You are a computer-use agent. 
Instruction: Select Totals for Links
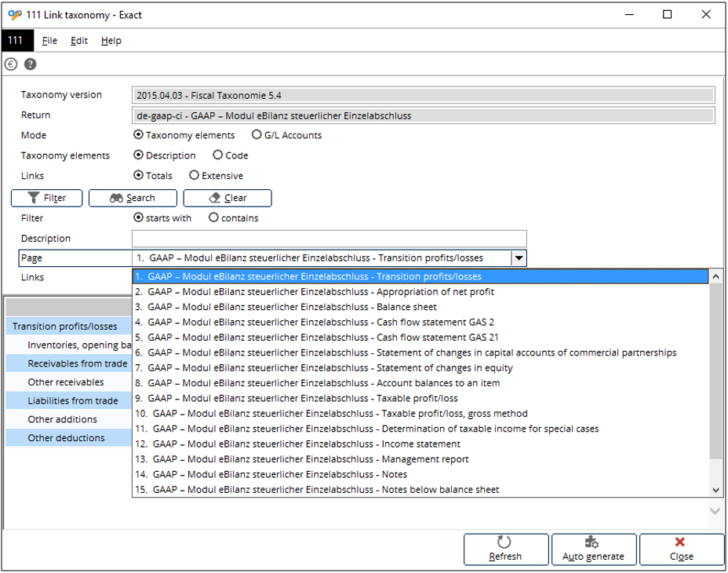click(138, 175)
